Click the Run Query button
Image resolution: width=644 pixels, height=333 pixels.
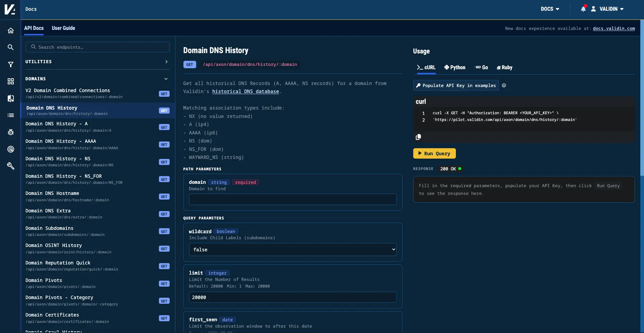[434, 153]
